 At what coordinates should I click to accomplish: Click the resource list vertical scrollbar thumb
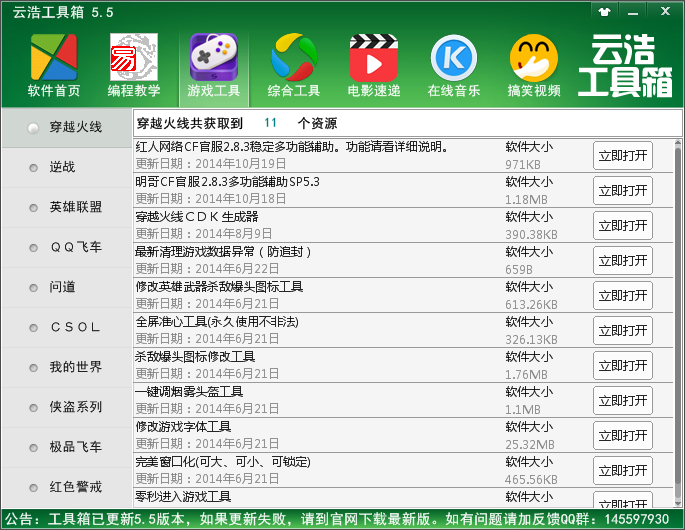coord(678,322)
